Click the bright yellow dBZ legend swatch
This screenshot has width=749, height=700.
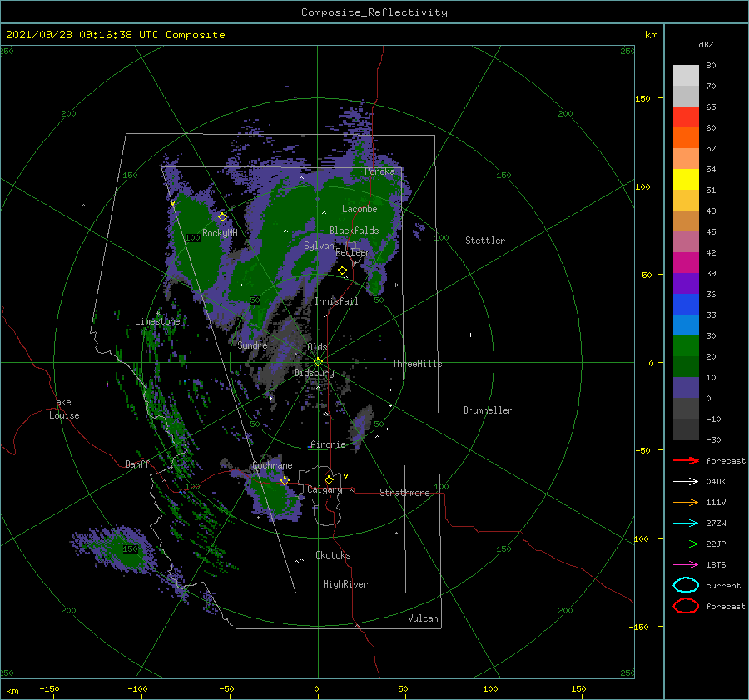[x=686, y=179]
